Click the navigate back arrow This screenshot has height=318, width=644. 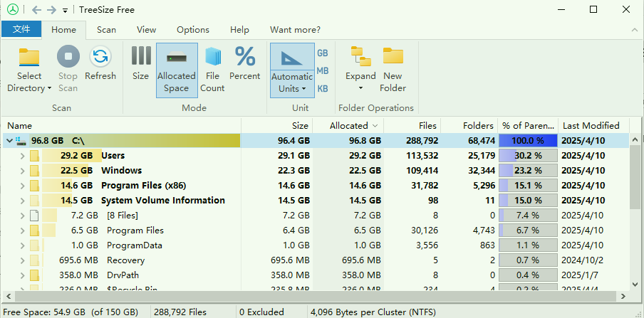pyautogui.click(x=36, y=10)
